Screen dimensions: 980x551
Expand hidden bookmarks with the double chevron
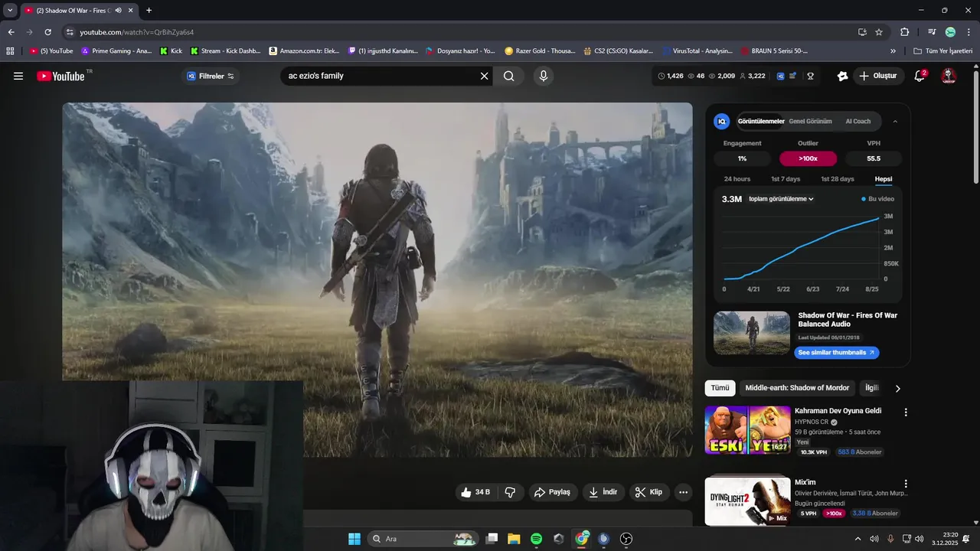(x=893, y=51)
